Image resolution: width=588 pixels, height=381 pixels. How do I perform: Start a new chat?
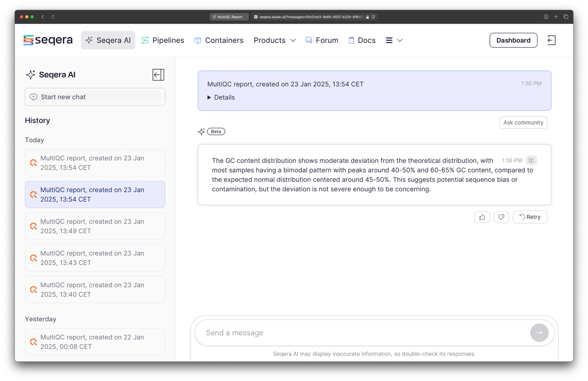95,97
